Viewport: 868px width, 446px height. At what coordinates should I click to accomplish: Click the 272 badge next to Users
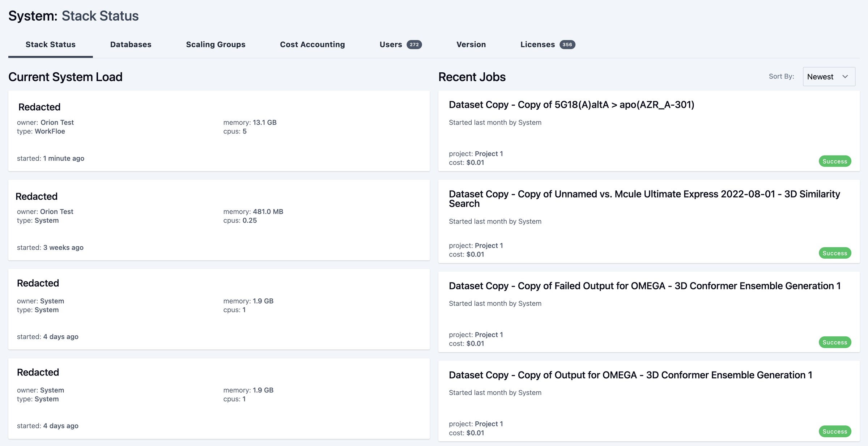click(414, 44)
